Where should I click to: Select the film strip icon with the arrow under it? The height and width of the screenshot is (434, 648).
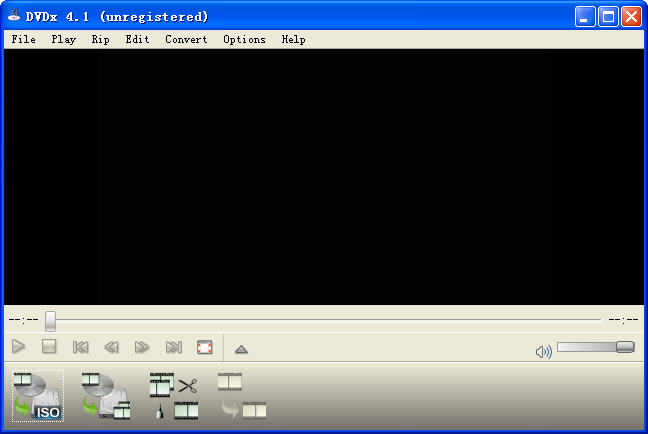click(x=243, y=396)
